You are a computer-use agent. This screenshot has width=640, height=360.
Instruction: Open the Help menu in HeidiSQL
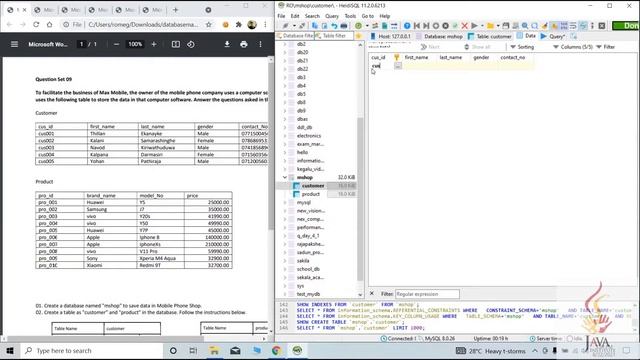[x=384, y=16]
